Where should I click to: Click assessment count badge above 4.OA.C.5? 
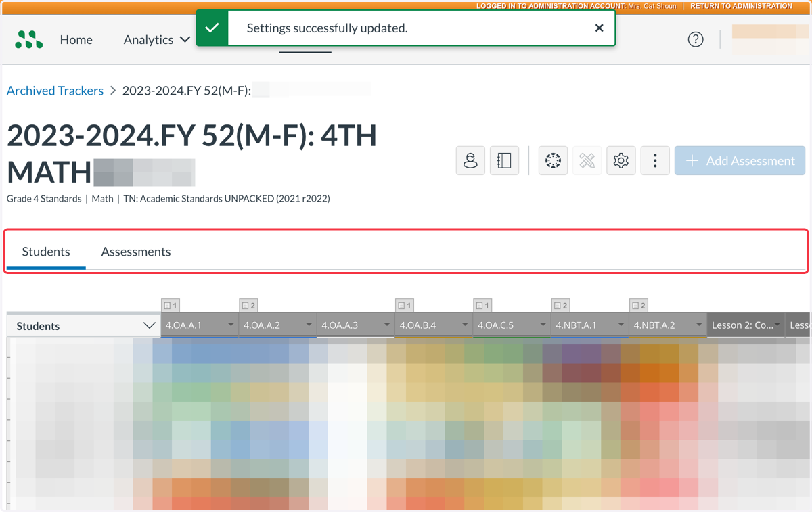482,306
